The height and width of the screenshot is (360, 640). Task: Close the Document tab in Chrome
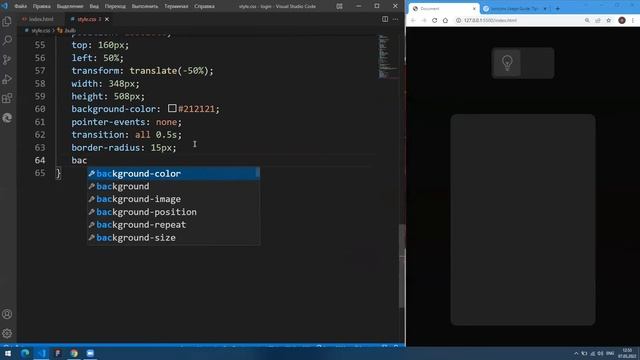[474, 9]
